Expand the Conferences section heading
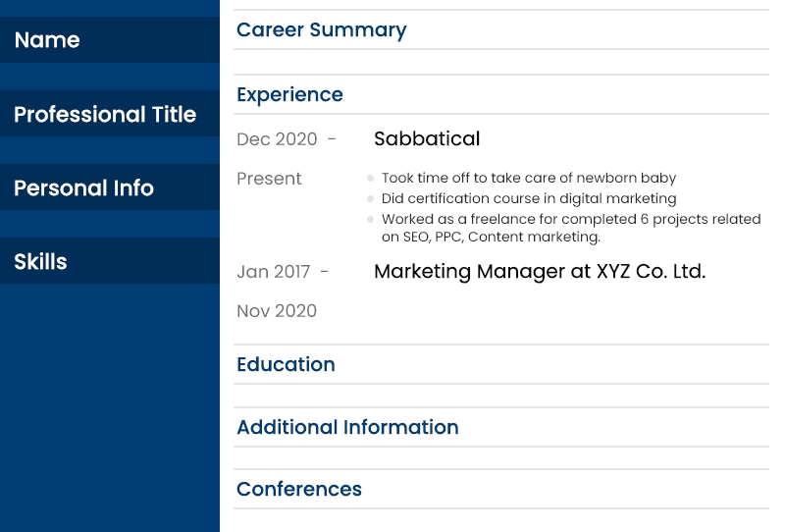This screenshot has height=532, width=785. (298, 489)
